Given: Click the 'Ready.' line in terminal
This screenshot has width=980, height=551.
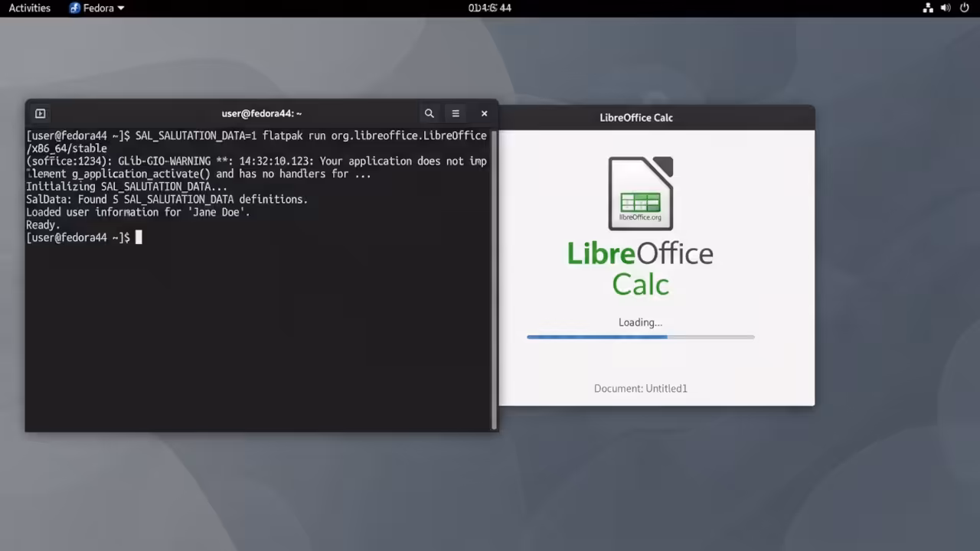Looking at the screenshot, I should [x=43, y=225].
